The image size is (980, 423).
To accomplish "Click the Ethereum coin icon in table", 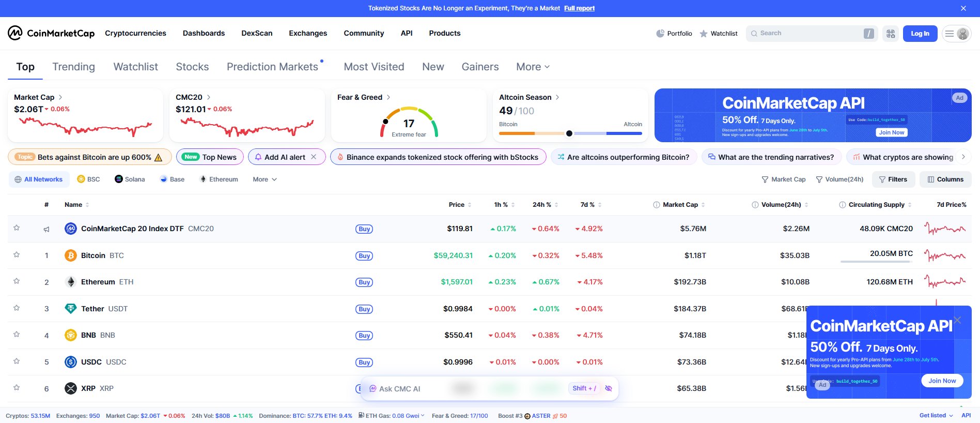I will click(71, 282).
